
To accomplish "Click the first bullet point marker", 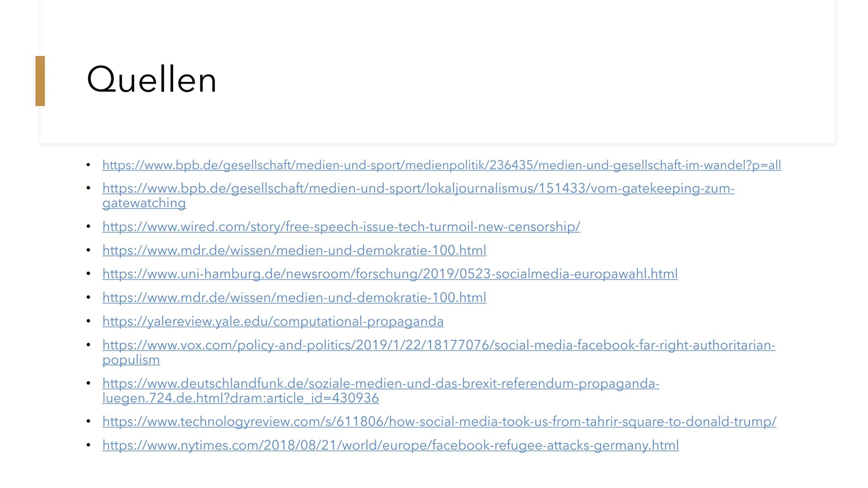I will tap(90, 164).
